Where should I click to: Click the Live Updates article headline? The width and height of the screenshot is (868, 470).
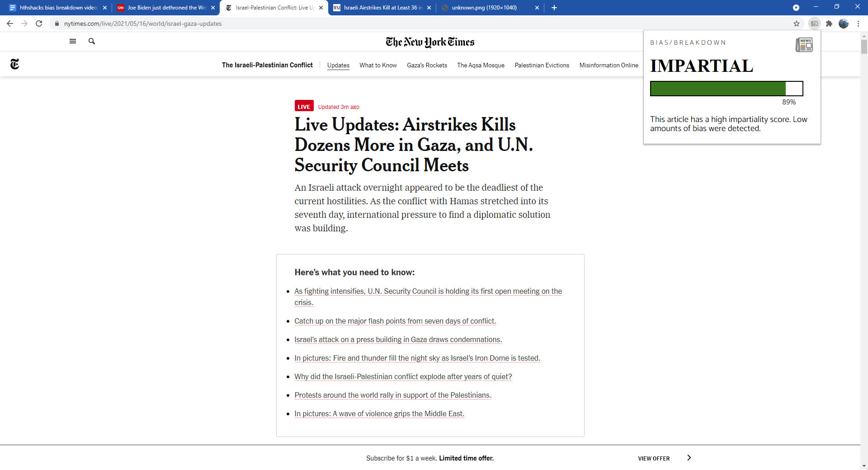(x=414, y=145)
